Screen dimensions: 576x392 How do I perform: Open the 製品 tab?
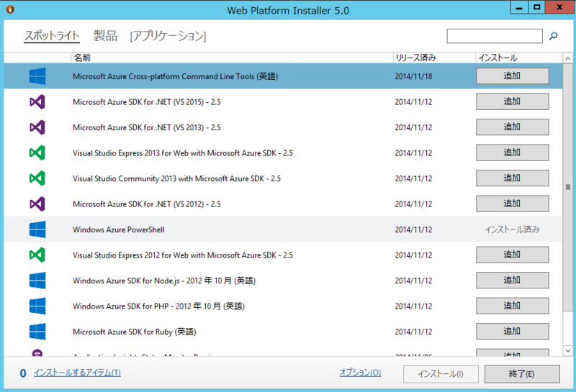[105, 36]
